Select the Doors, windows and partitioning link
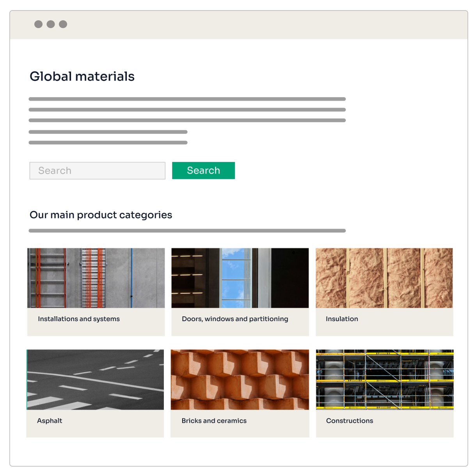This screenshot has height=476, width=476. coord(235,319)
